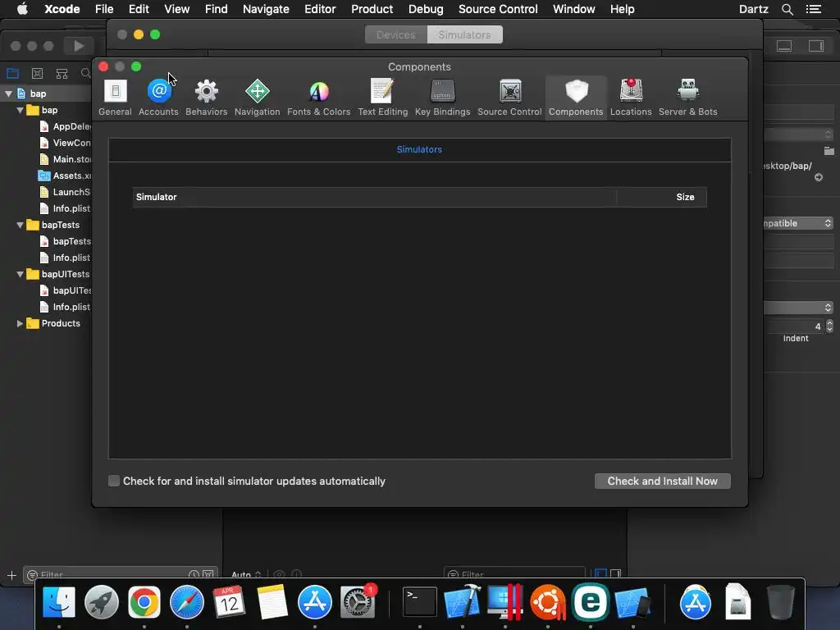
Task: Open Behaviors preferences pane
Action: (x=206, y=98)
